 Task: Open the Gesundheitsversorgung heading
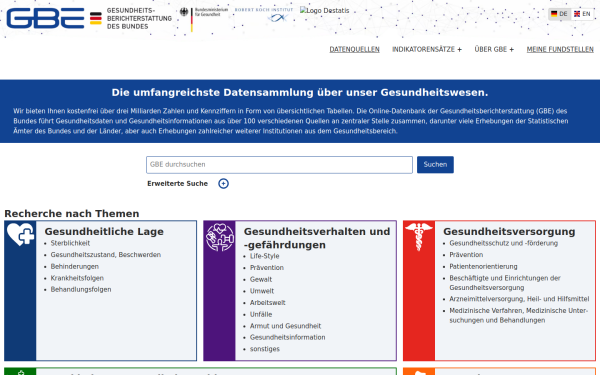click(x=509, y=232)
